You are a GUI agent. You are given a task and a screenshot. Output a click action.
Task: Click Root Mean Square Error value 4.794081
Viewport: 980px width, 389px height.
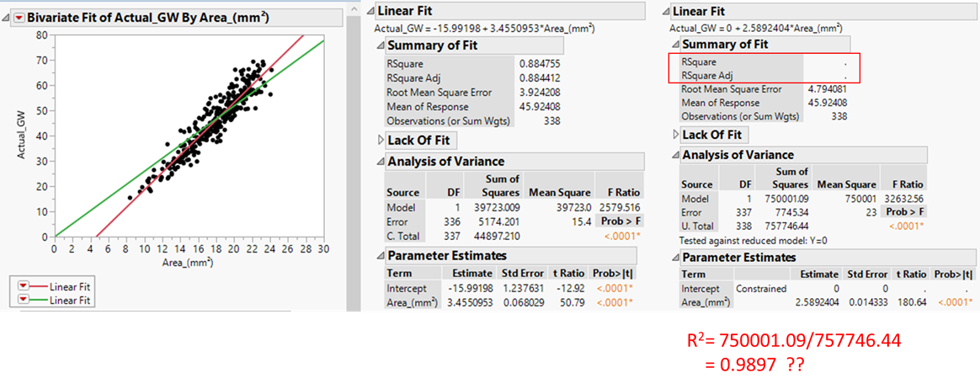point(826,88)
